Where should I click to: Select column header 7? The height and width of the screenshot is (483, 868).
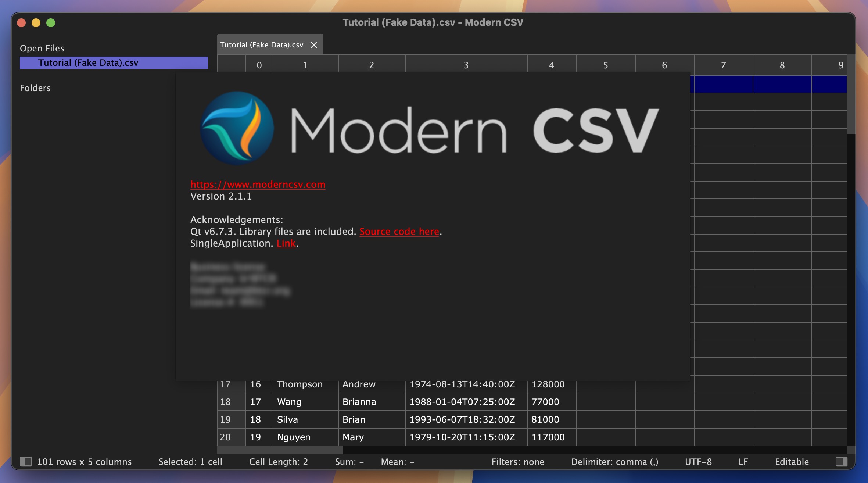(723, 65)
